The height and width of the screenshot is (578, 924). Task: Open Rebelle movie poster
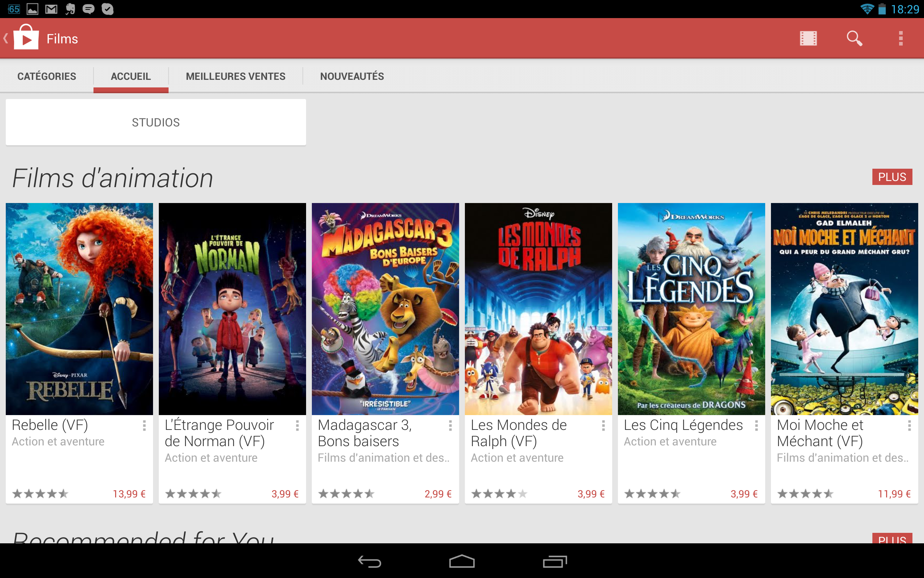79,309
